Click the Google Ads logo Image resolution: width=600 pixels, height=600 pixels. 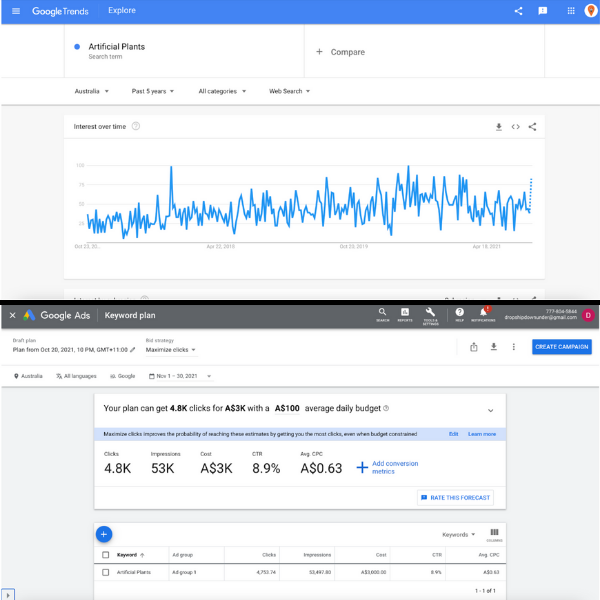tap(57, 315)
